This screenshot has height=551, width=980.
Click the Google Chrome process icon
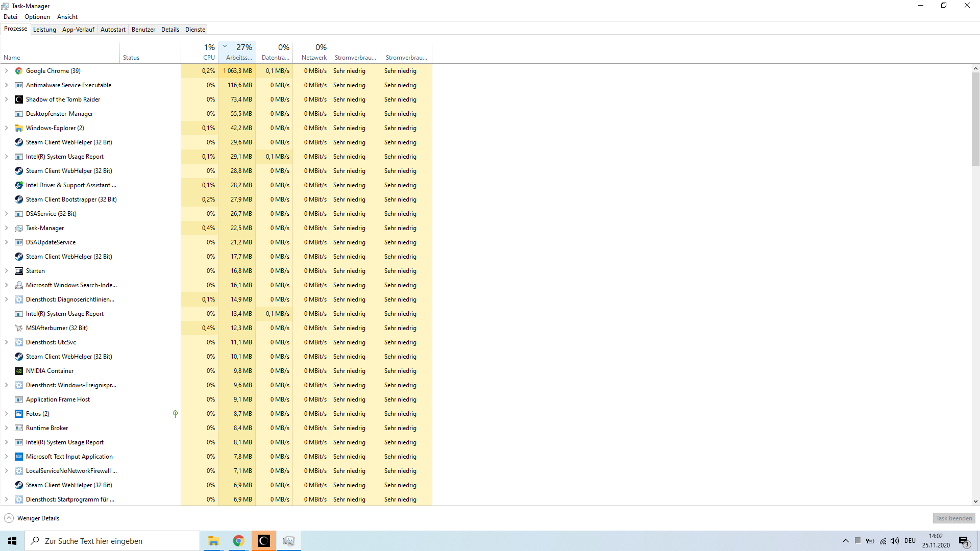pyautogui.click(x=19, y=71)
